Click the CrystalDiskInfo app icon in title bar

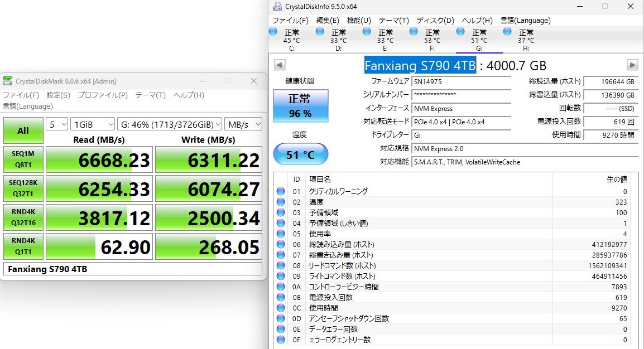click(x=277, y=6)
